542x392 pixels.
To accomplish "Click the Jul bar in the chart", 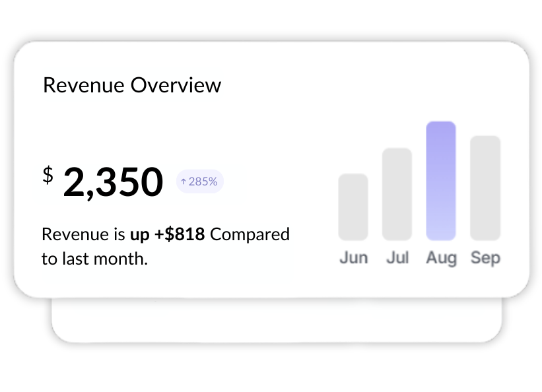I will 397,195.
